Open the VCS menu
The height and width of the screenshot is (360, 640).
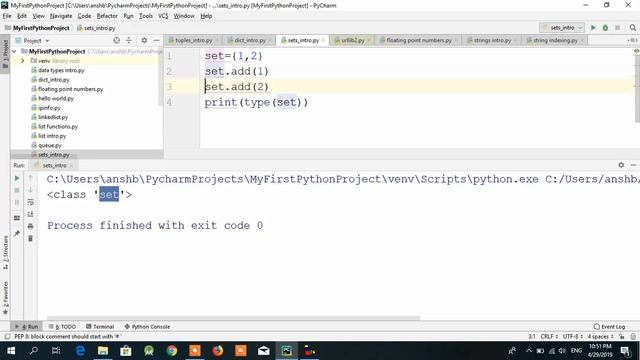point(163,16)
